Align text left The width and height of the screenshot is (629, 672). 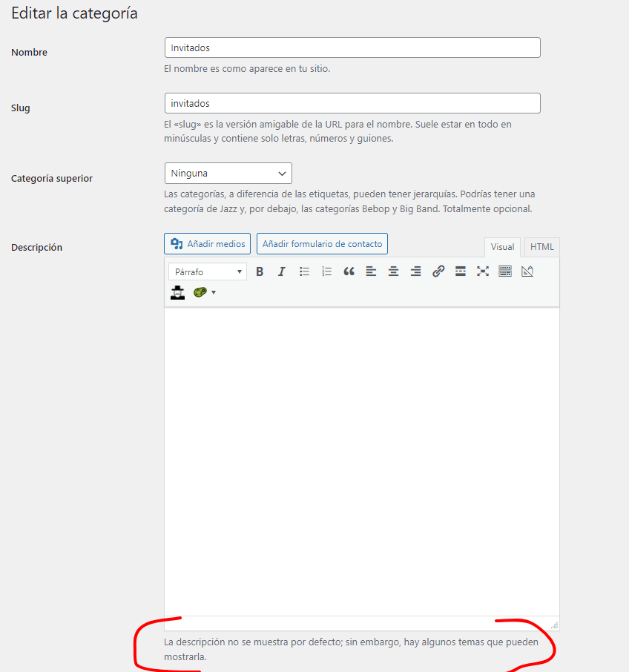click(371, 271)
